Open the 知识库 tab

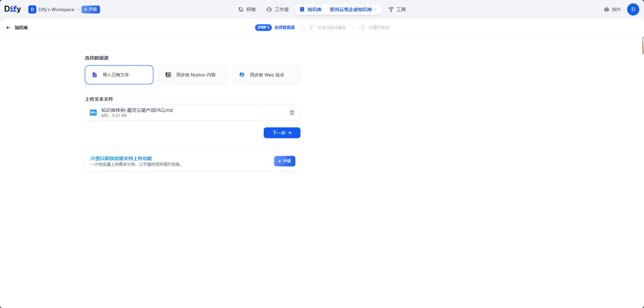[311, 9]
